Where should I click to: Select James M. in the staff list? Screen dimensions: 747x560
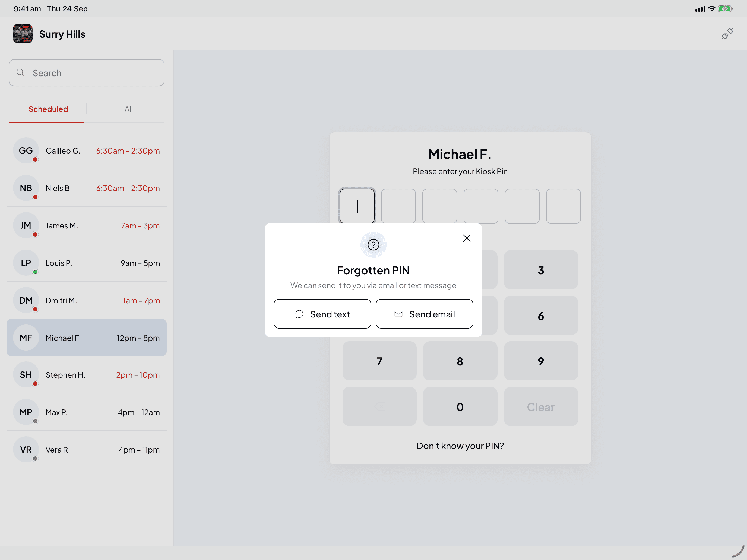point(86,225)
